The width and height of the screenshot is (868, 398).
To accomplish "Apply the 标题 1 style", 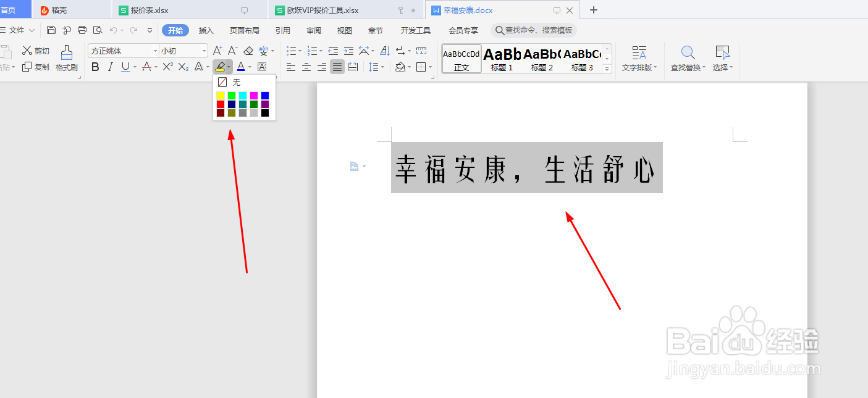I will pyautogui.click(x=501, y=59).
